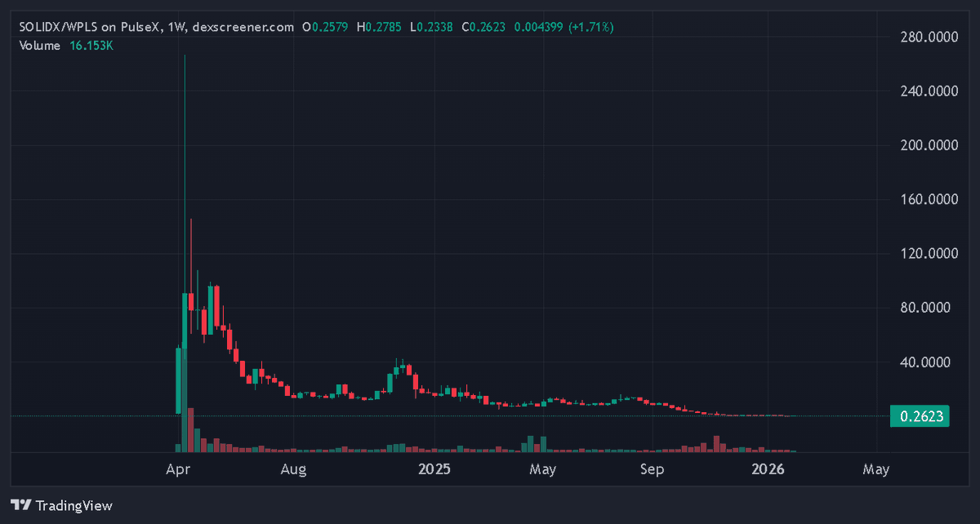Image resolution: width=980 pixels, height=524 pixels.
Task: Click the Apr label on time axis
Action: click(x=176, y=470)
